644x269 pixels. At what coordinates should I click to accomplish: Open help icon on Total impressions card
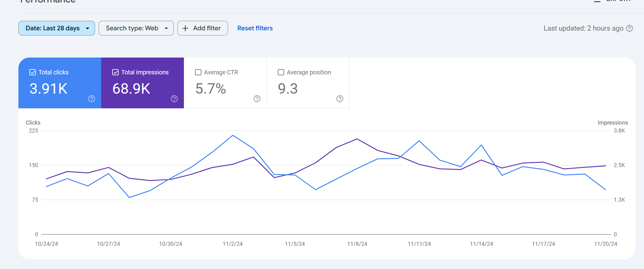pyautogui.click(x=174, y=99)
